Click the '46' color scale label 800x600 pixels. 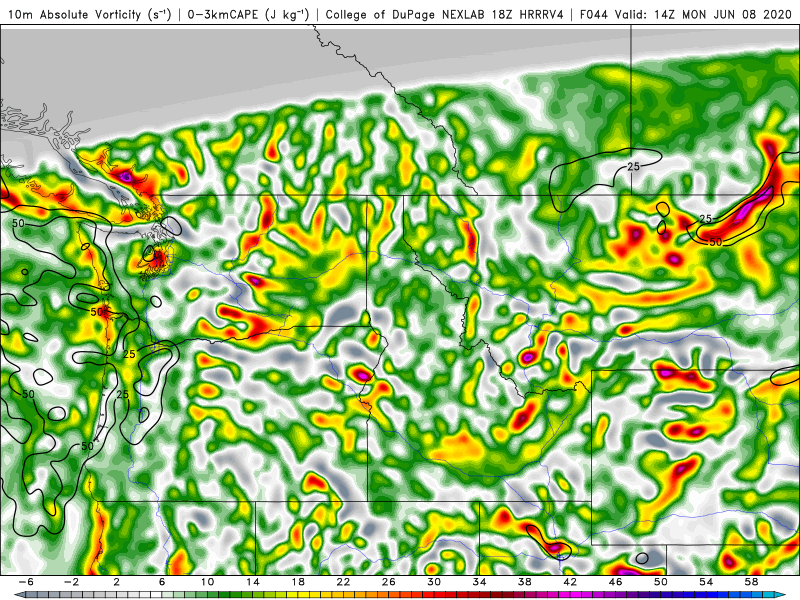(x=615, y=582)
